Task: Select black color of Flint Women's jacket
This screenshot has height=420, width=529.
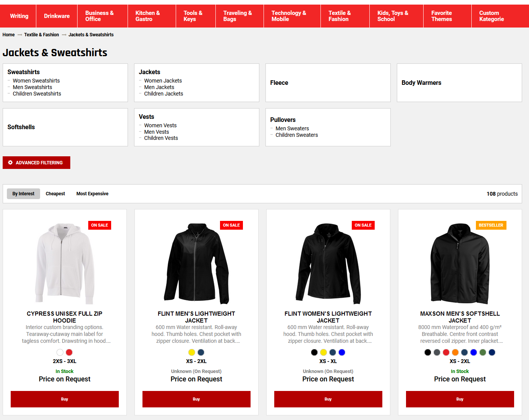Action: [314, 352]
